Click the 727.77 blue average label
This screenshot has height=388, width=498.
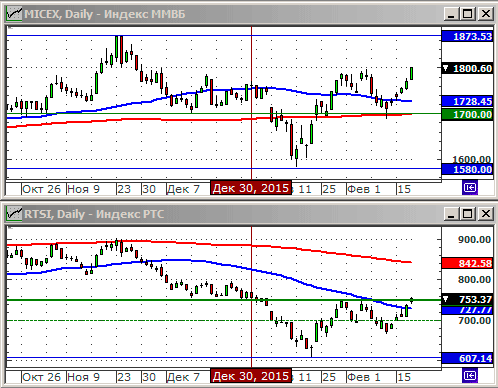click(467, 310)
